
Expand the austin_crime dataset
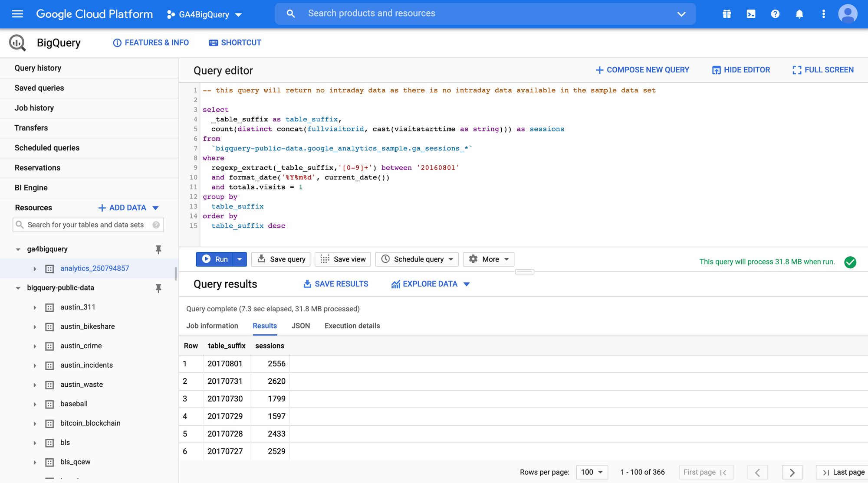[35, 346]
